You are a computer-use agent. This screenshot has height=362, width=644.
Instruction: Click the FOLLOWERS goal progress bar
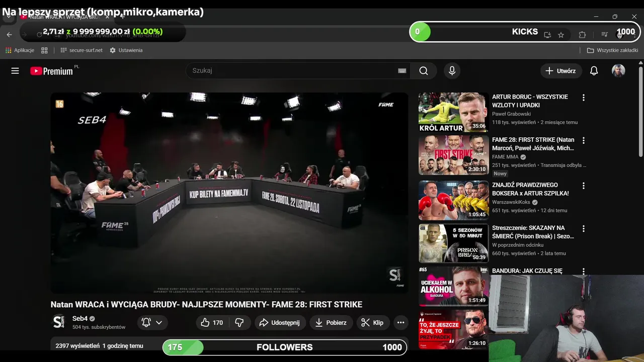(x=285, y=347)
